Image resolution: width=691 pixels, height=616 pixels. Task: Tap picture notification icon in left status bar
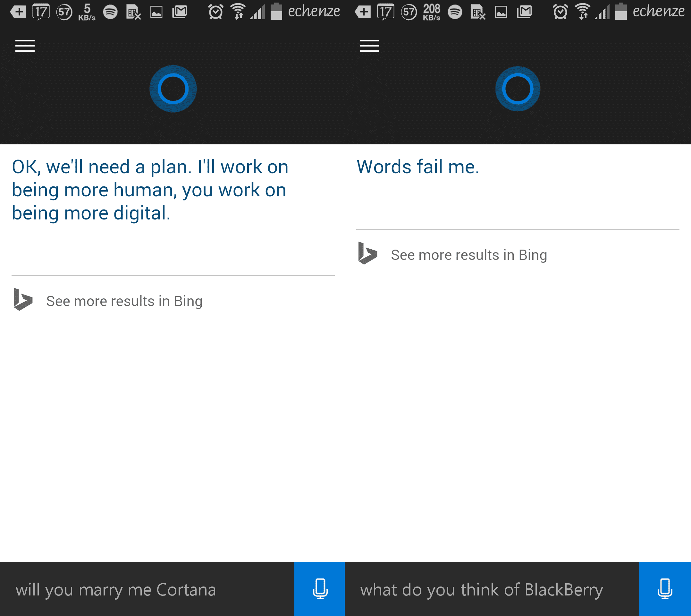[x=156, y=12]
